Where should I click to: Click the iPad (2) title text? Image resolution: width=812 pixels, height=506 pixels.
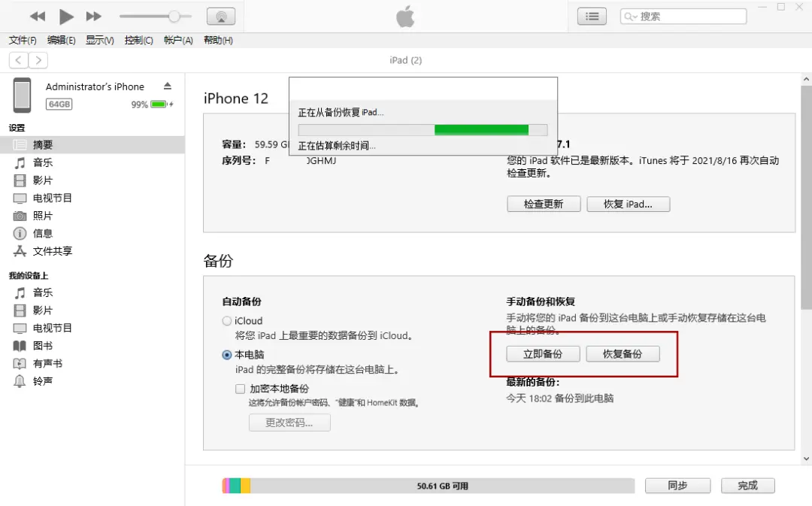coord(405,60)
